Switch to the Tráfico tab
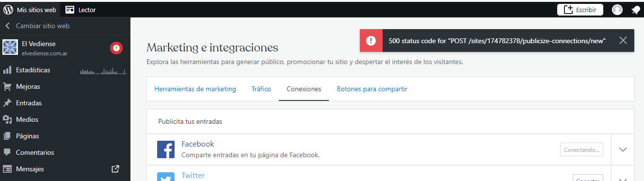This screenshot has height=181, width=644. 261,89
